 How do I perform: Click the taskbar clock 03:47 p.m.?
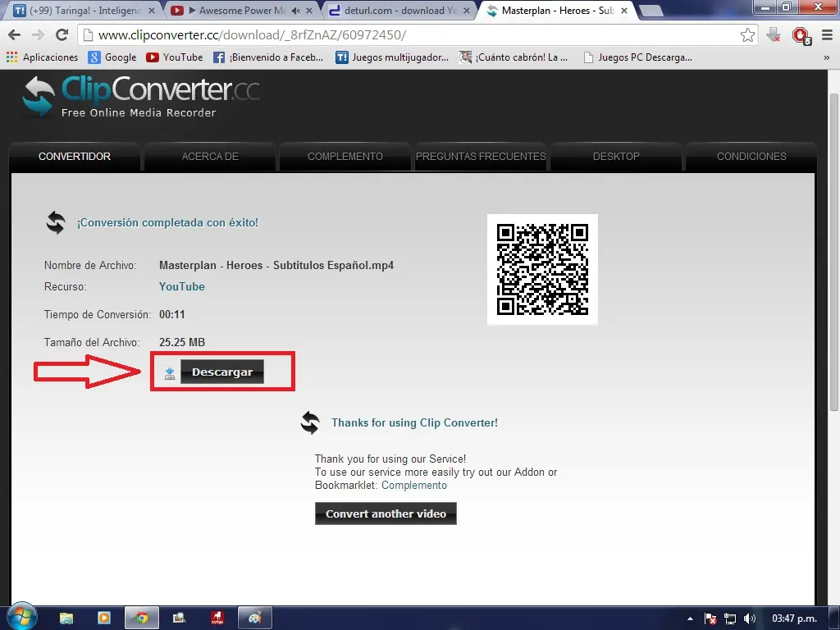point(794,619)
